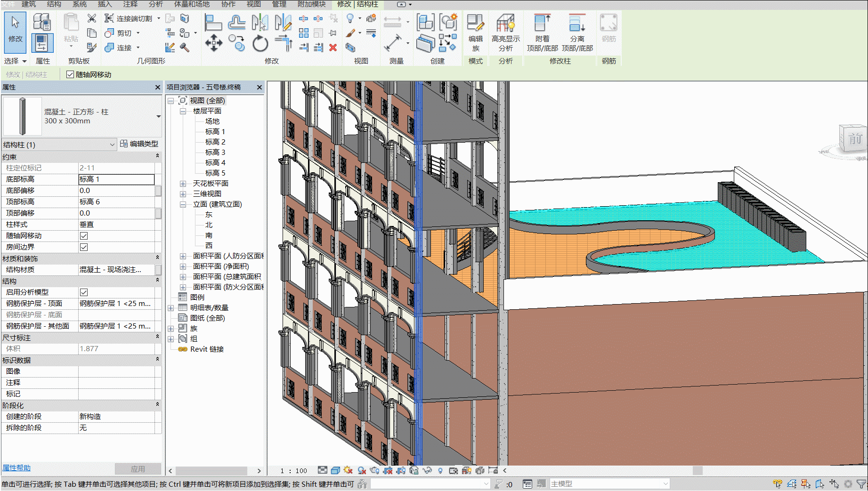Open the column type selector dropdown

coord(158,116)
